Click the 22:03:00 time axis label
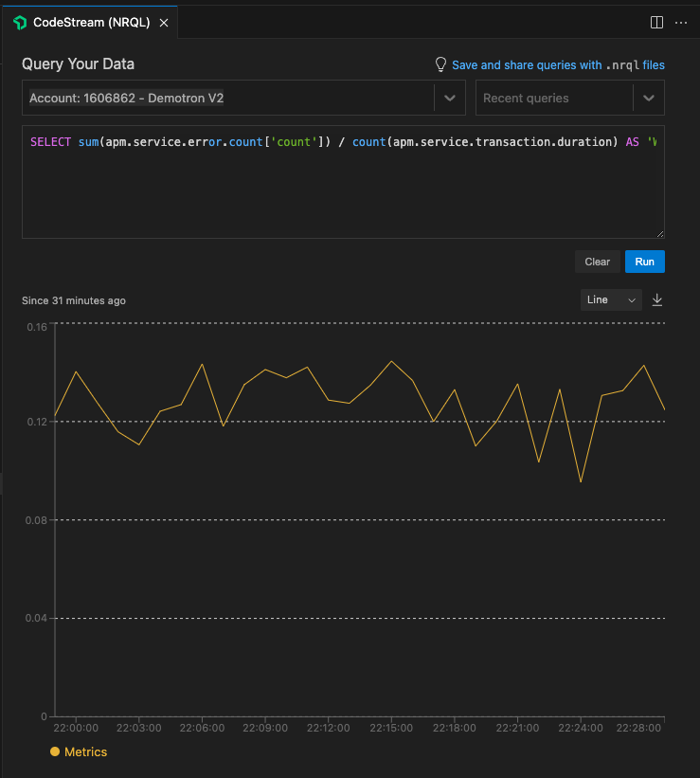 point(139,728)
